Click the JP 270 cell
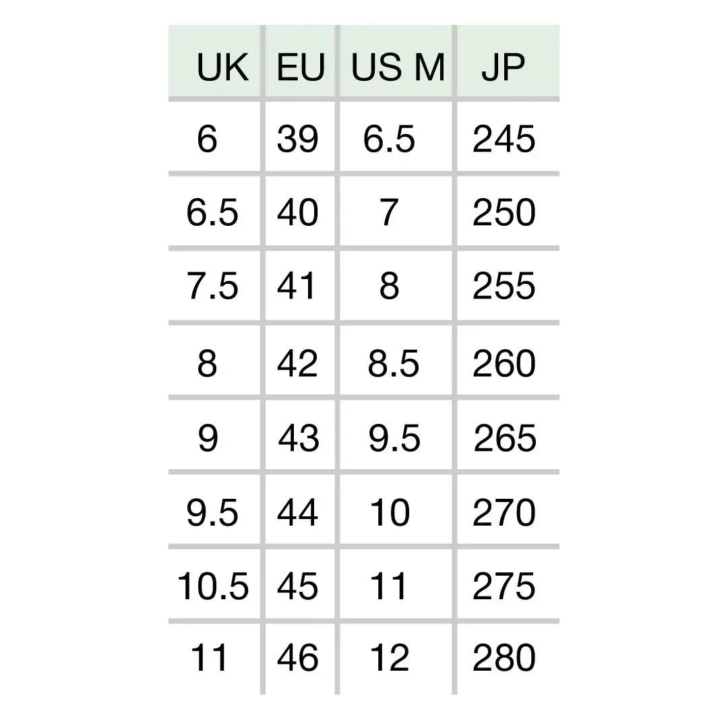Screen dimensions: 728x728 coord(504,513)
